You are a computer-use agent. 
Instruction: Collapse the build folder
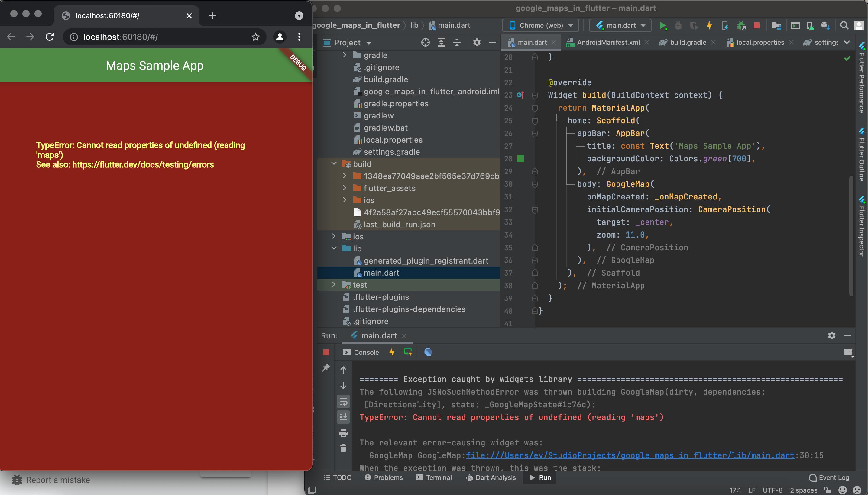coord(334,163)
